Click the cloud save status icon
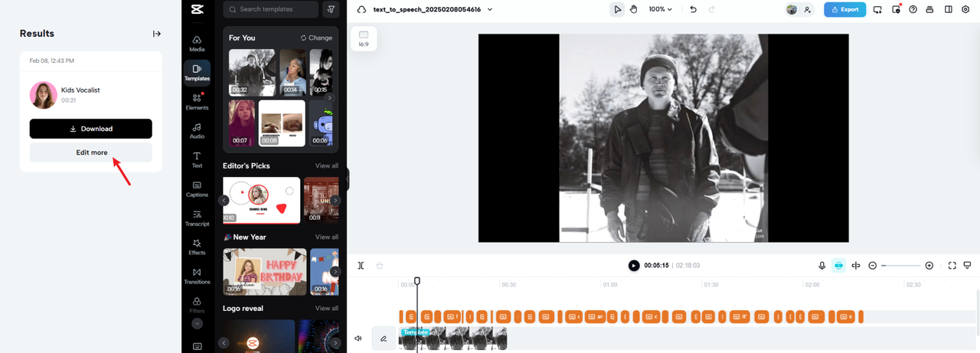 coord(362,9)
